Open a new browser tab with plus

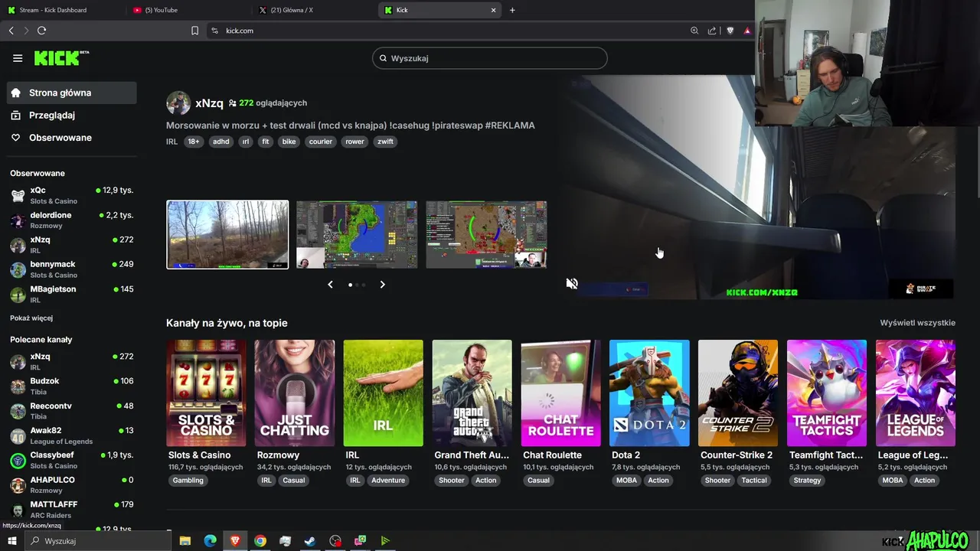point(512,10)
